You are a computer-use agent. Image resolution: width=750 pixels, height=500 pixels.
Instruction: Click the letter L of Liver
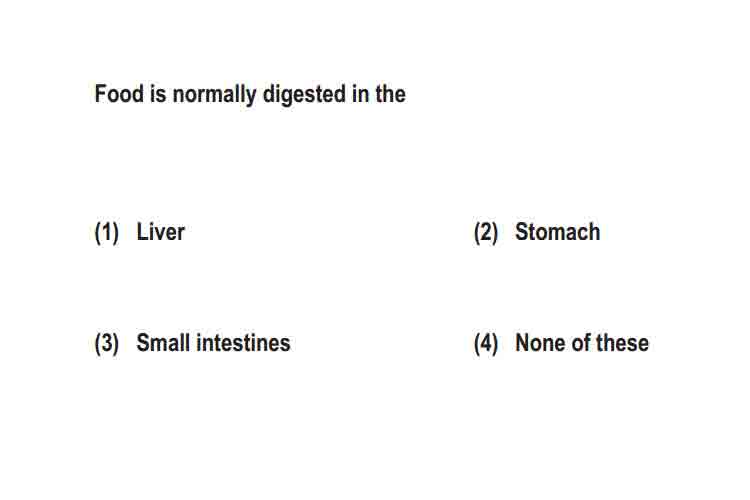[x=143, y=232]
